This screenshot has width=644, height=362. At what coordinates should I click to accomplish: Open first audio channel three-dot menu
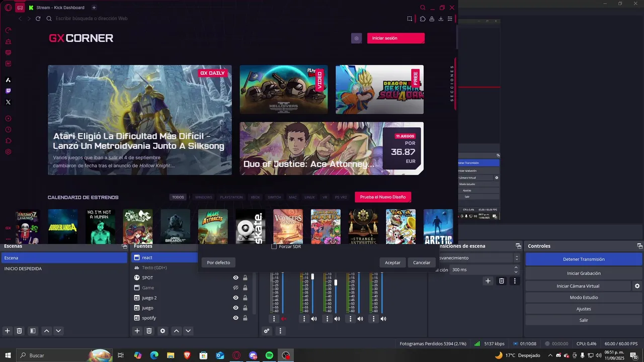[274, 319]
